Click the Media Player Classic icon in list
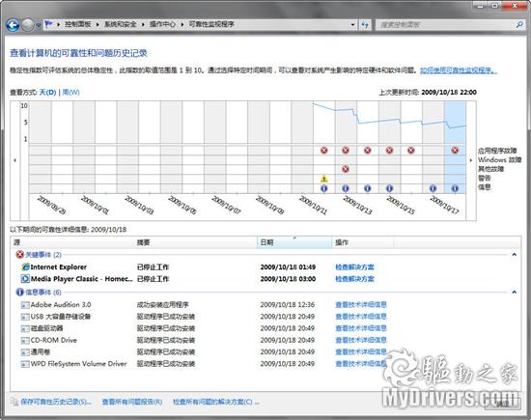Viewport: 531px width, 420px height. [25, 279]
